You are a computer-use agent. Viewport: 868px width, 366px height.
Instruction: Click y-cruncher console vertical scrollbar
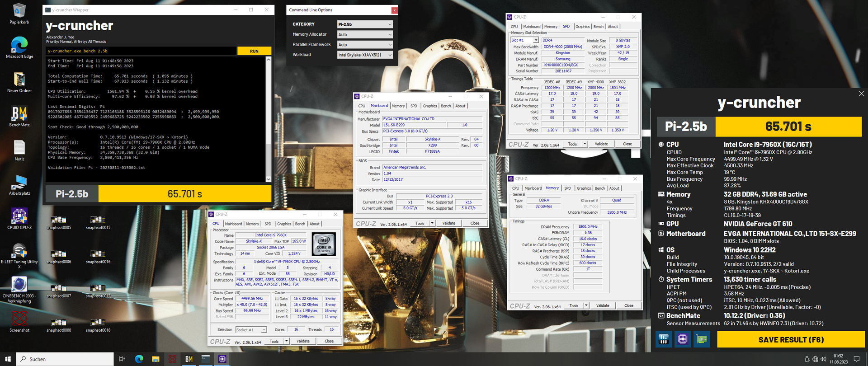tap(269, 119)
